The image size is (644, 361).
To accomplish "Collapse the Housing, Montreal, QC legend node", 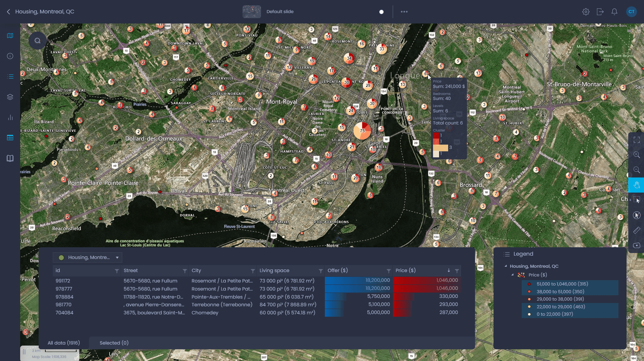I will (x=506, y=266).
